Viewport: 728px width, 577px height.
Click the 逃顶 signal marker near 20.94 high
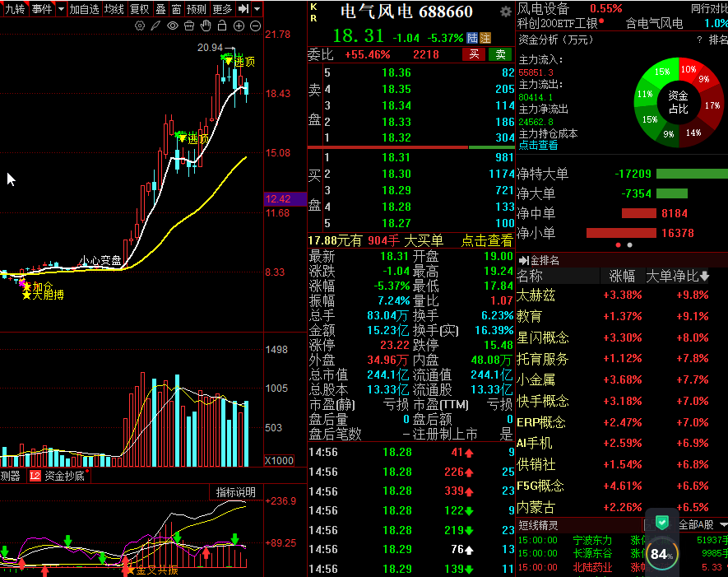click(239, 60)
